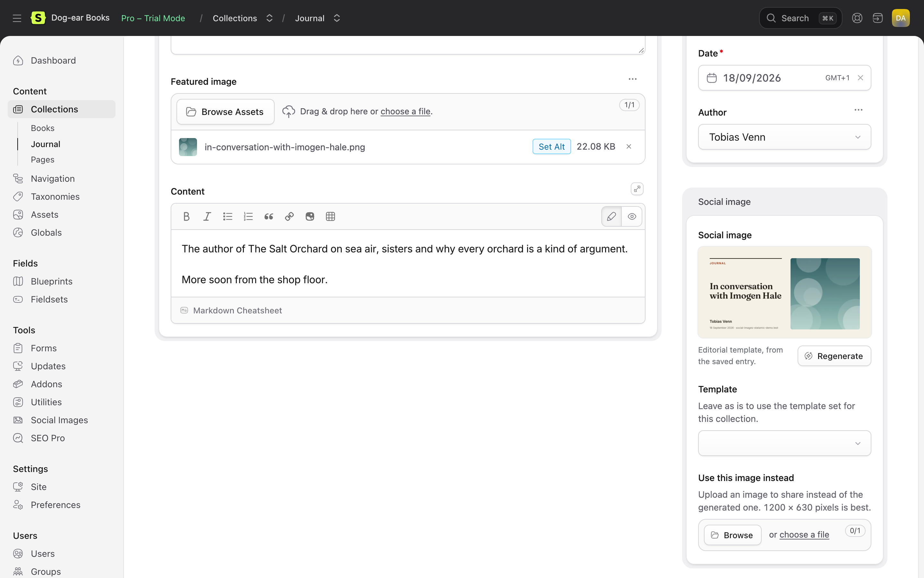Insert an unordered bullet list
924x578 pixels.
pos(227,216)
